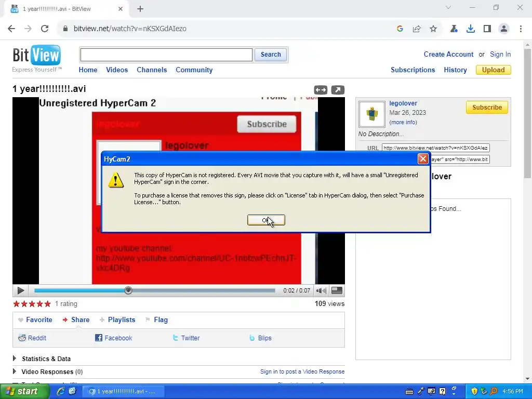The image size is (532, 399).
Task: Open the History link
Action: (455, 70)
